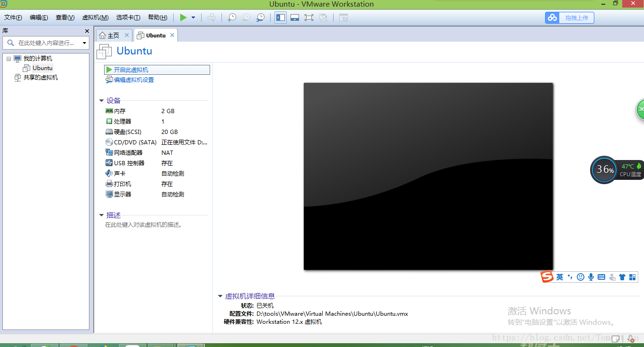Open the Sogou emoji smiley icon

coord(581,277)
